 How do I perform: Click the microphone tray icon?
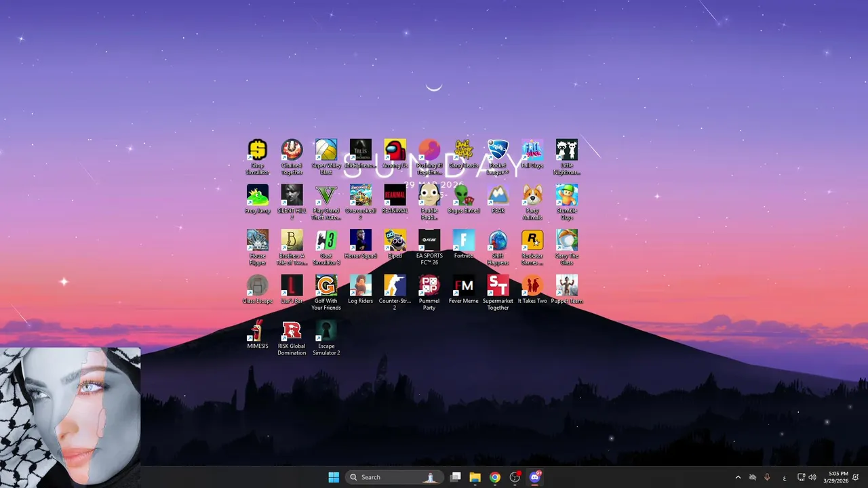(x=768, y=477)
